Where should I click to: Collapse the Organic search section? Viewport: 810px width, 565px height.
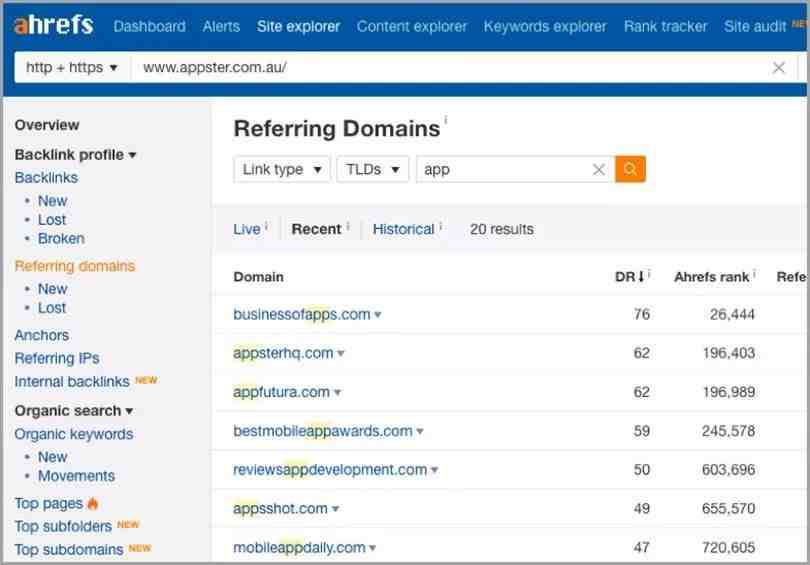click(74, 411)
